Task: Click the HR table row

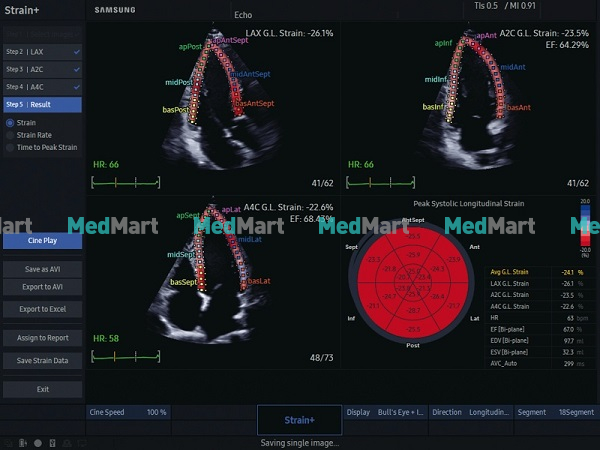Action: [x=540, y=318]
